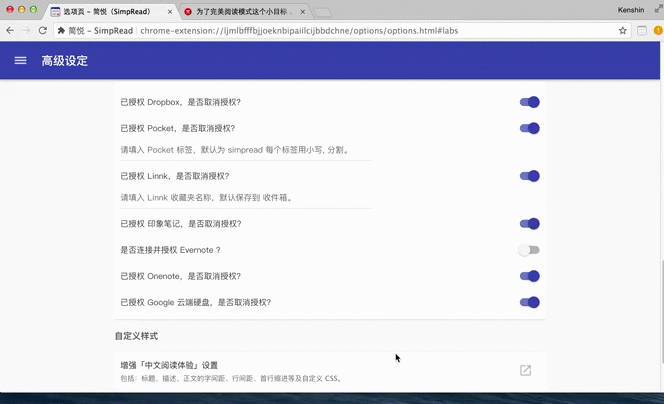Click the orange extension icon in the toolbar

click(x=658, y=30)
